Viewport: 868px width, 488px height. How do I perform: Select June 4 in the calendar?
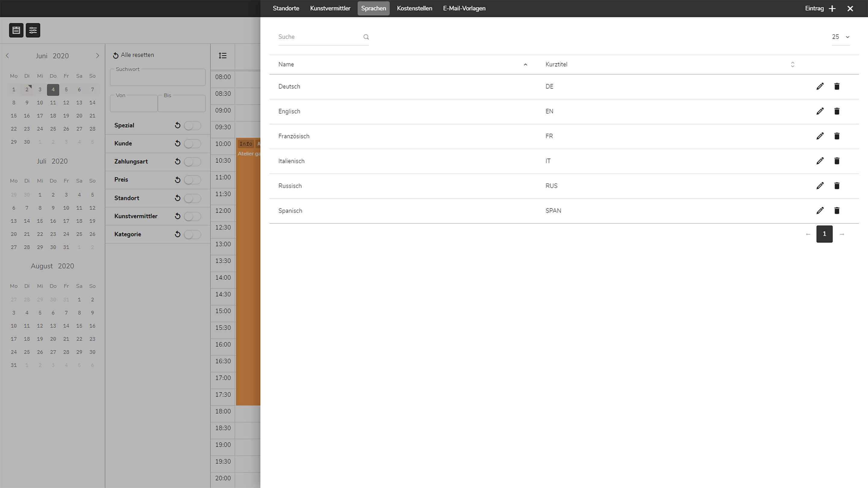pyautogui.click(x=53, y=90)
